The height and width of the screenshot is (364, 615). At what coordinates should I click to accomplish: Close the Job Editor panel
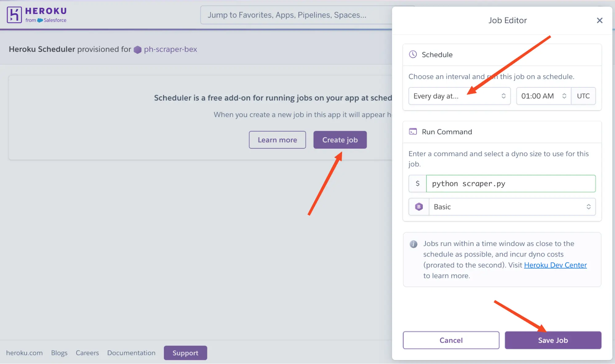click(599, 20)
